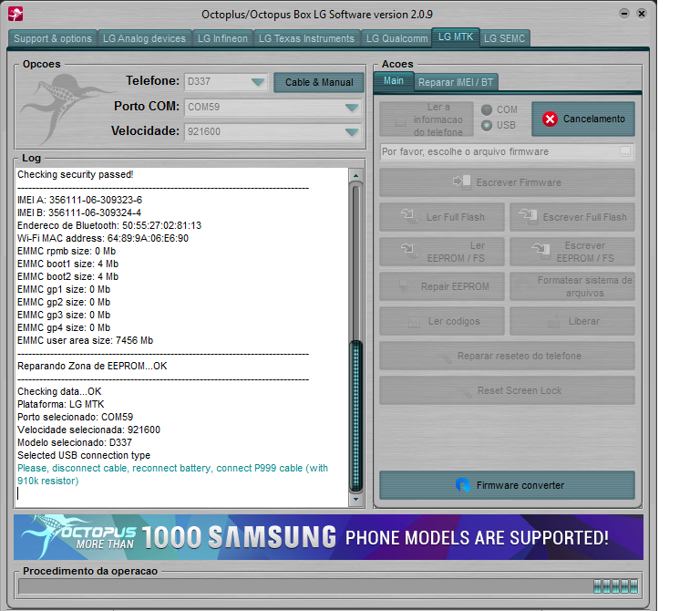Click the Liberar button
Viewport: 700px width, 611px height.
click(x=572, y=321)
